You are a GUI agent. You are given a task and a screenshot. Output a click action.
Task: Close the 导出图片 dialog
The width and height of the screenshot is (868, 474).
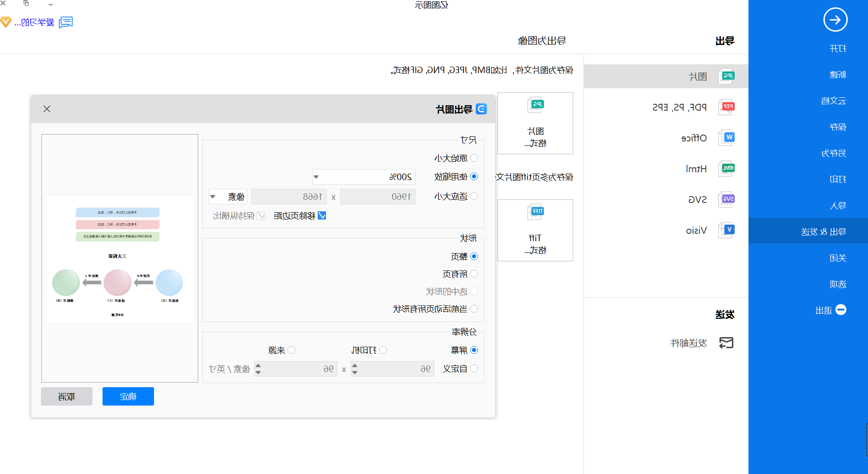(47, 109)
